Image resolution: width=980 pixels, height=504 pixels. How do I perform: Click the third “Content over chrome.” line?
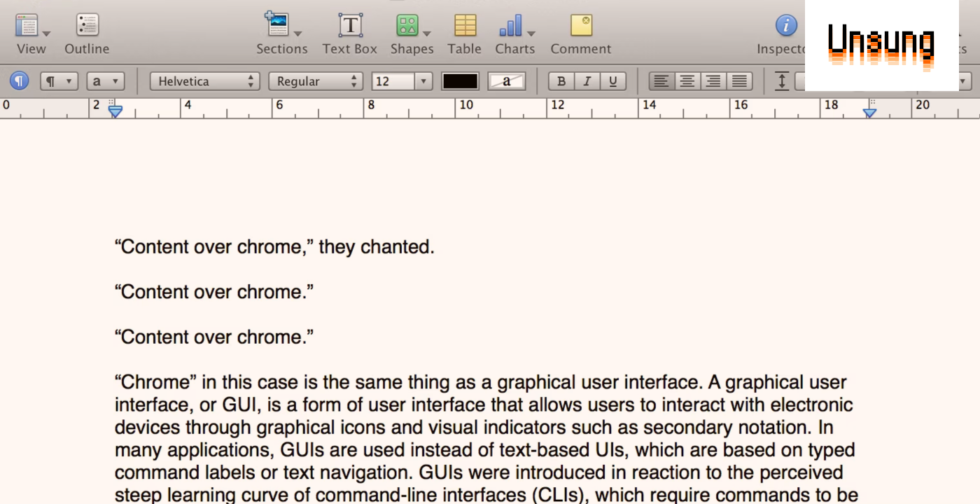214,337
